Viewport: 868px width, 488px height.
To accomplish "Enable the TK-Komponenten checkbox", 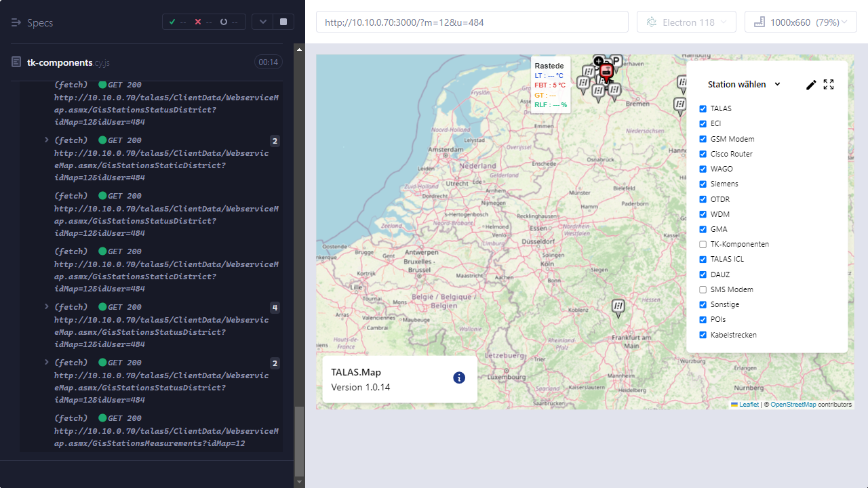I will point(703,245).
